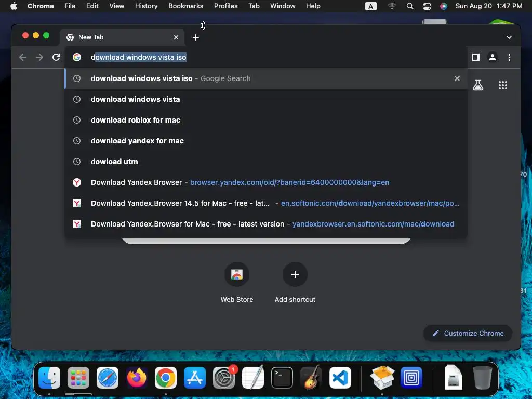Image resolution: width=532 pixels, height=399 pixels.
Task: Open the Help menu
Action: (x=313, y=6)
